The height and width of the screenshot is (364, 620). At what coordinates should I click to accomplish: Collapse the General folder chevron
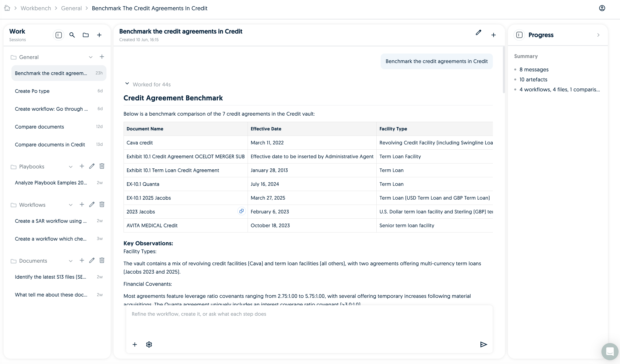point(90,57)
